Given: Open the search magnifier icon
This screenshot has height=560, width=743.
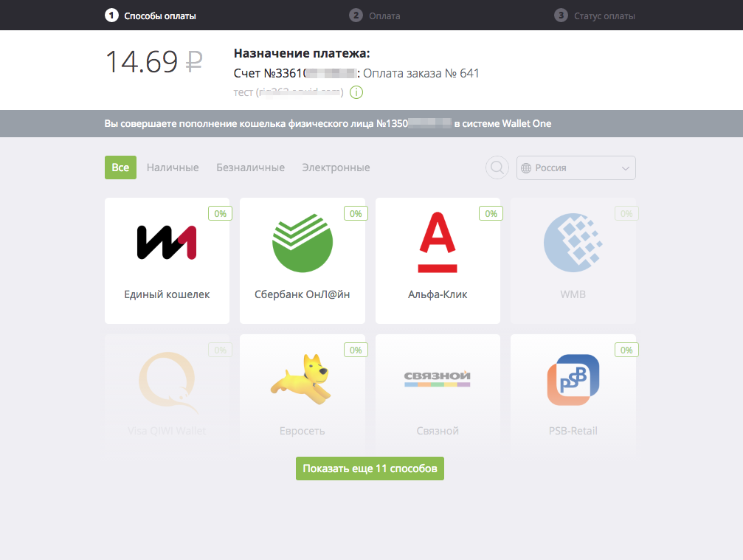Looking at the screenshot, I should 497,167.
